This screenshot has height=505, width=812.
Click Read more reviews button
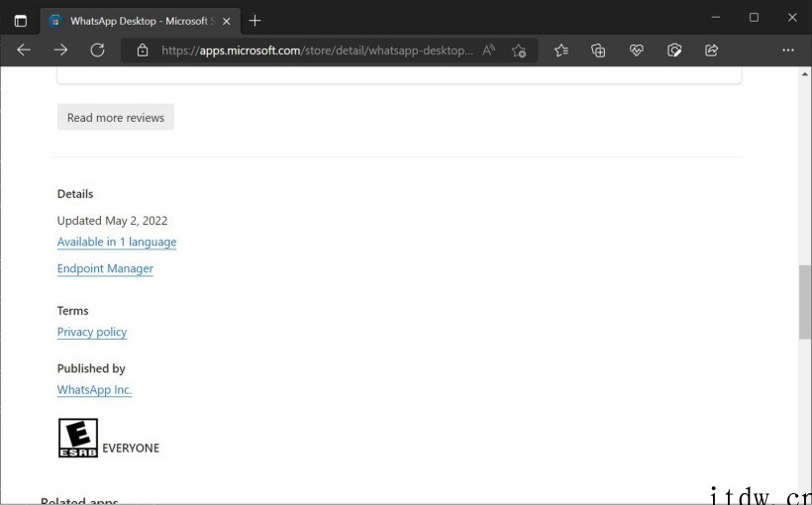116,117
